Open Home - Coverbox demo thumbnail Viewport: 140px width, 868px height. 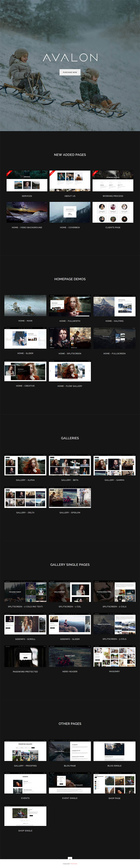pos(70,212)
